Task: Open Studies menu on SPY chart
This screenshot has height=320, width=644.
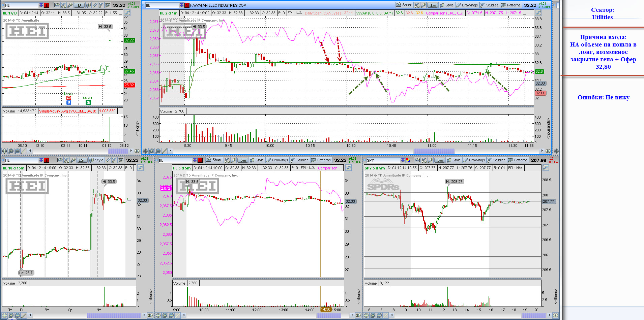Action: pos(496,160)
